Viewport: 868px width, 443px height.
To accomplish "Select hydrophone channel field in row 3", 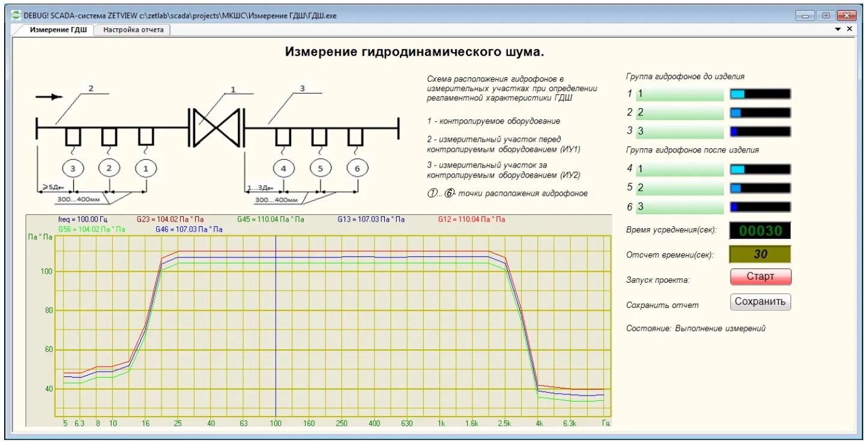I will [x=680, y=131].
